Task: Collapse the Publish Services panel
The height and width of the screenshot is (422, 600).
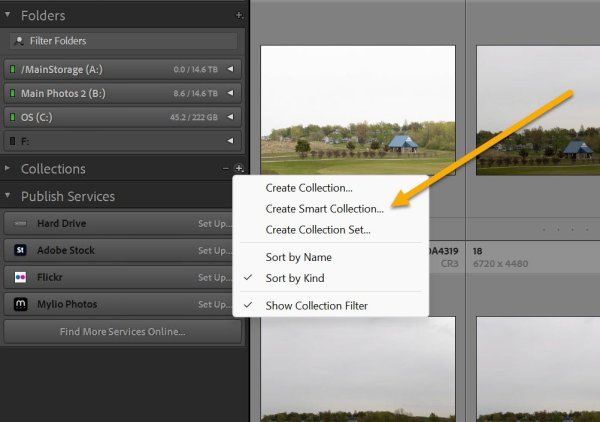Action: click(x=8, y=196)
